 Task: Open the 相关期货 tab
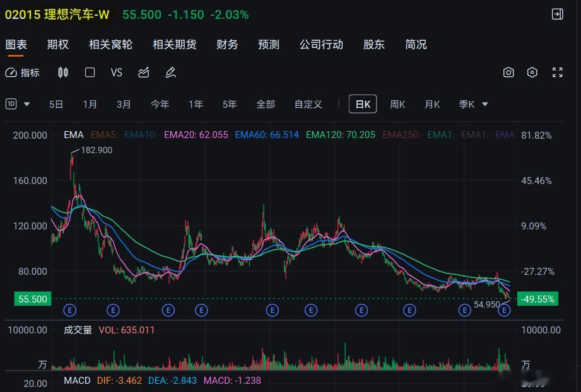pos(175,44)
